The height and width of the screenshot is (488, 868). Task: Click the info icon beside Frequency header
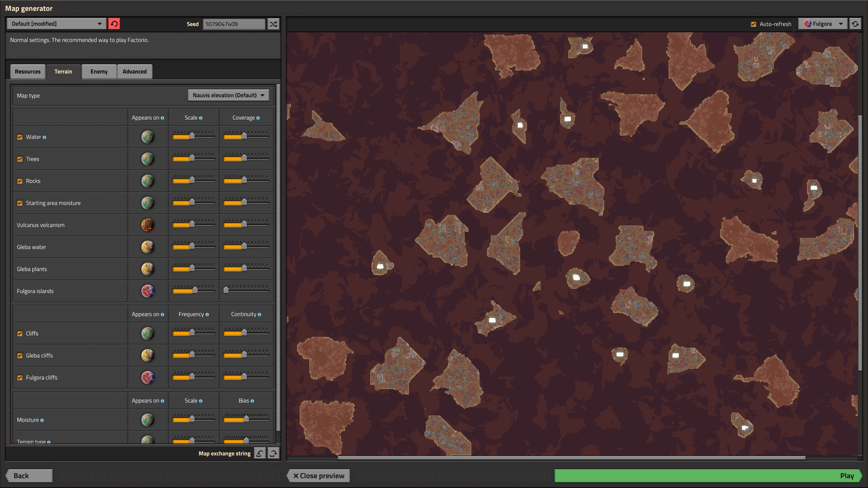coord(207,314)
